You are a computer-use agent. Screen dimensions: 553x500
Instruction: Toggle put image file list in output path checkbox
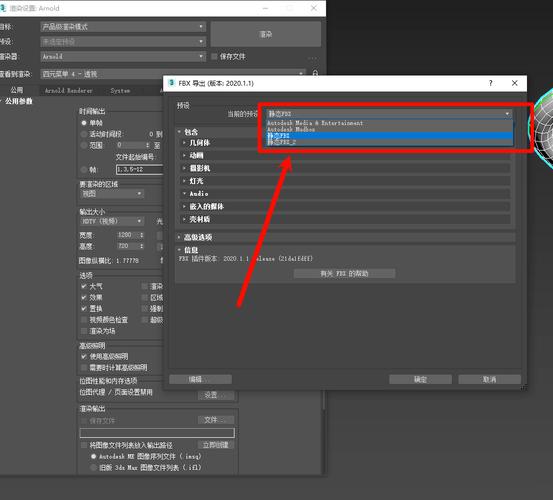pos(84,445)
